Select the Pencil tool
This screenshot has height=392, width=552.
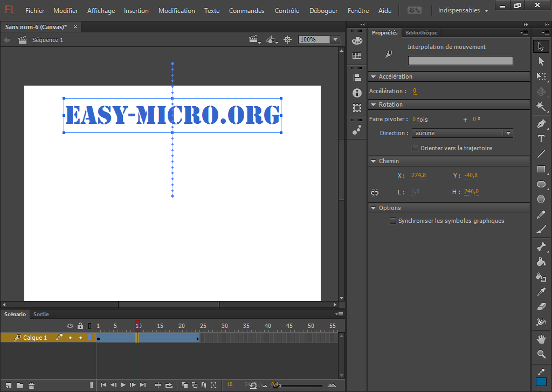(541, 215)
